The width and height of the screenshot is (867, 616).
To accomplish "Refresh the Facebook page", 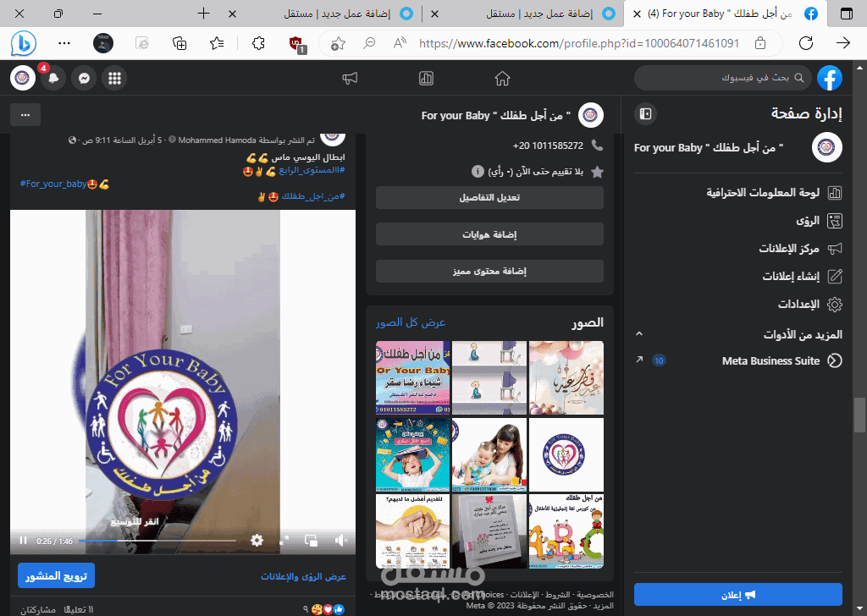I will [x=806, y=43].
